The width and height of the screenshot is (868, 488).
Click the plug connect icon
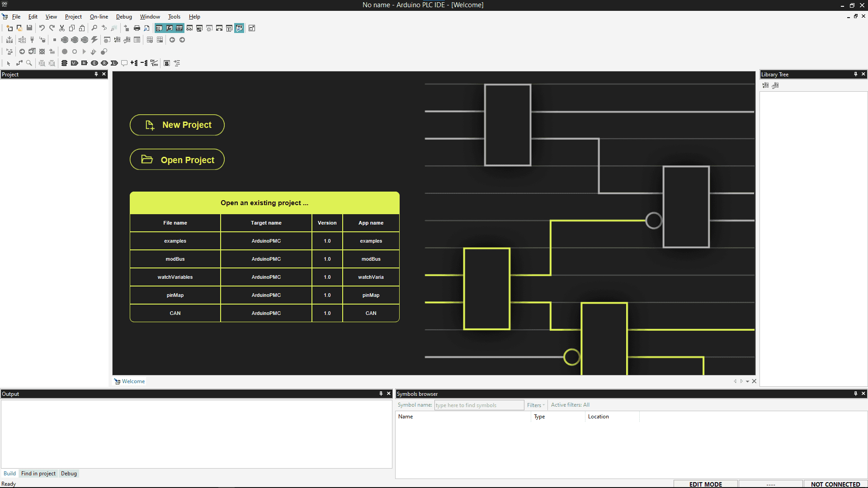pyautogui.click(x=32, y=40)
